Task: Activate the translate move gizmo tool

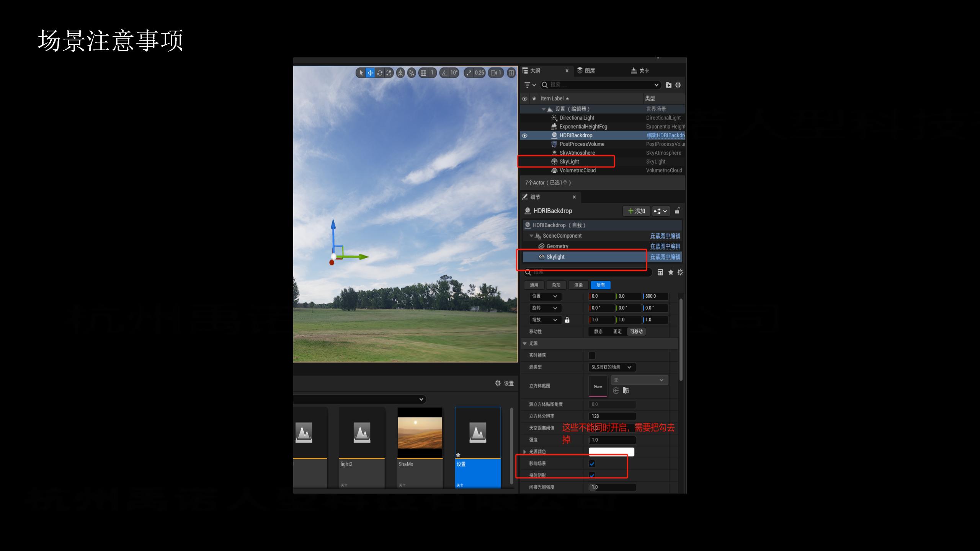Action: pyautogui.click(x=370, y=73)
